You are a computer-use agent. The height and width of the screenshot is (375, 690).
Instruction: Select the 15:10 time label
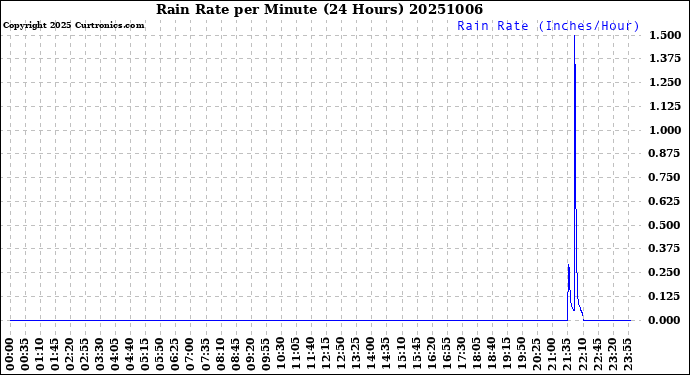point(401,355)
